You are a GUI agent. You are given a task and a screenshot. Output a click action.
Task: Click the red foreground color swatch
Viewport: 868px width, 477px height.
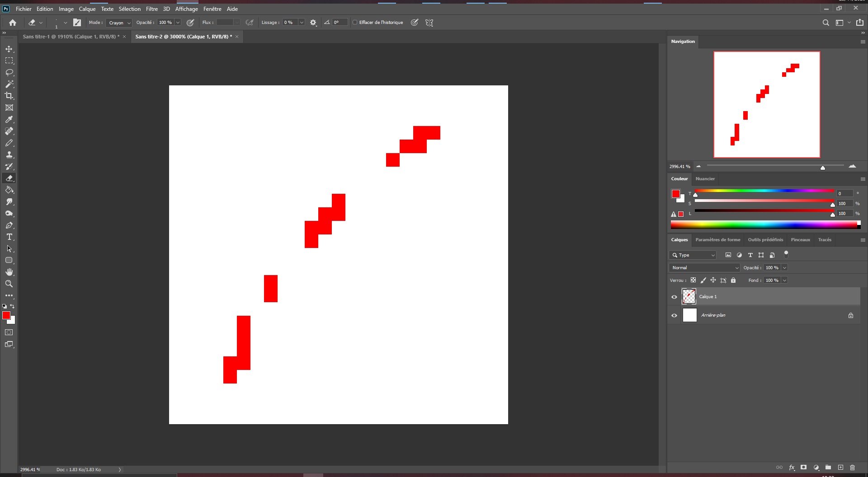(x=6, y=315)
